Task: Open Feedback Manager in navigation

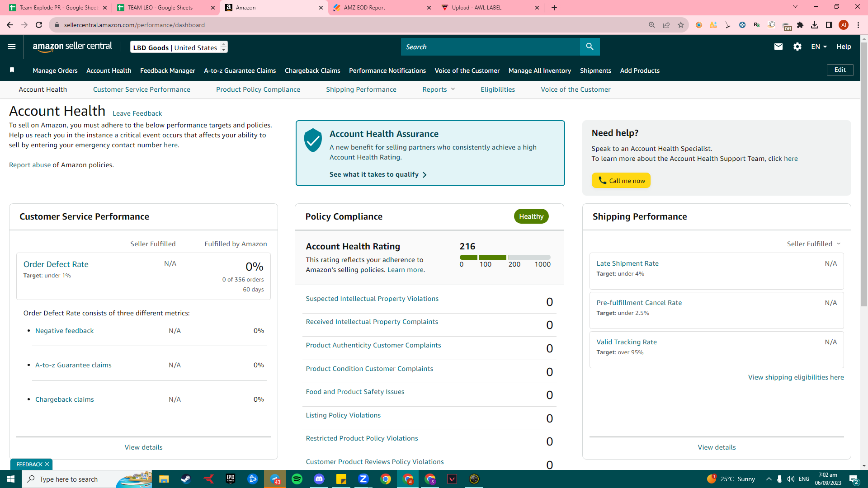Action: [x=168, y=70]
